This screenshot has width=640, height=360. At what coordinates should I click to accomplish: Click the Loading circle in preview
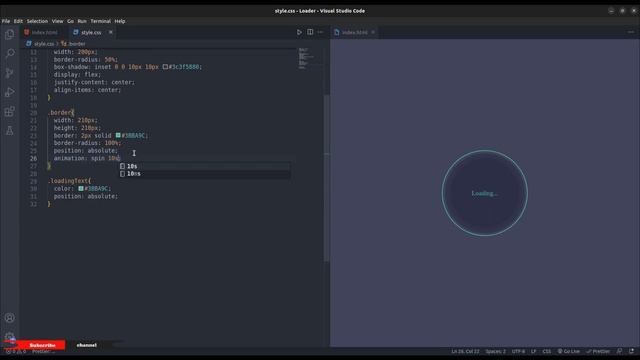pos(484,193)
